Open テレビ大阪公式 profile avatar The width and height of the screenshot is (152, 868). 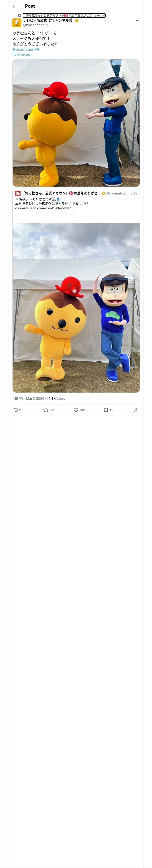(17, 23)
